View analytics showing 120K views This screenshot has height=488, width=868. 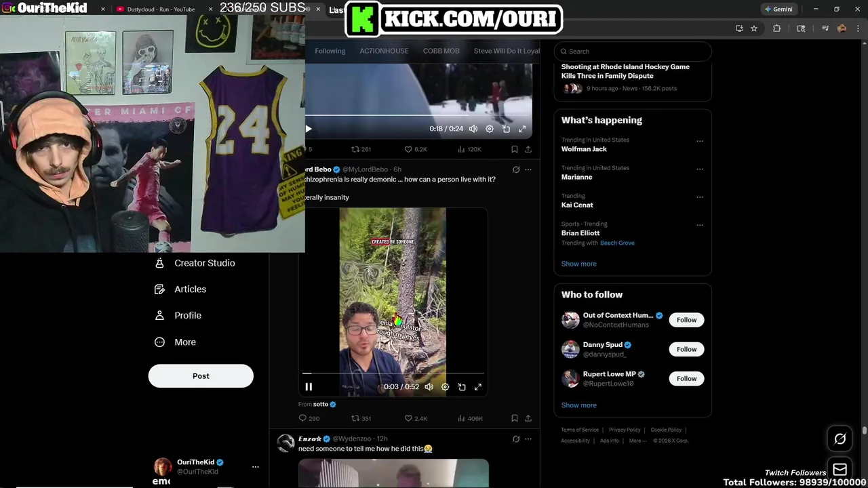point(469,149)
